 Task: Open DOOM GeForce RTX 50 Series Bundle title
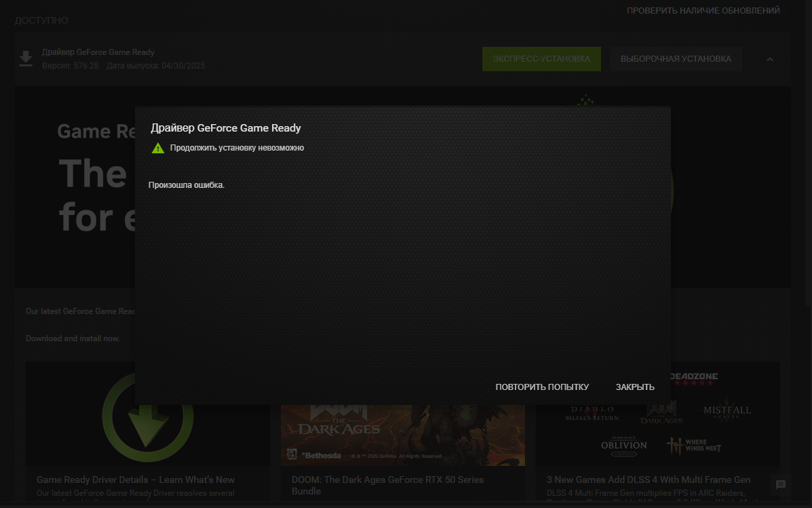(387, 485)
